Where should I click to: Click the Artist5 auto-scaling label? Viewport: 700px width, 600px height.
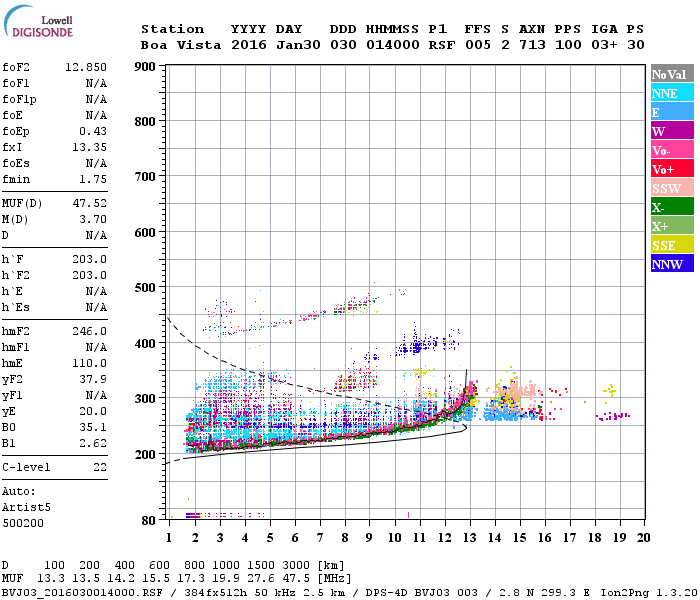[26, 508]
